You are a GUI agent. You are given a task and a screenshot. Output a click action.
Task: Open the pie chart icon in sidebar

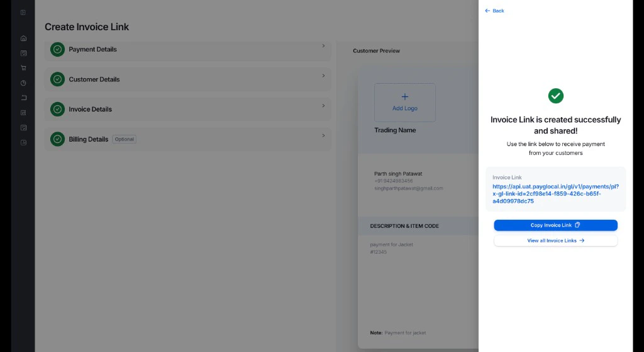tap(23, 83)
